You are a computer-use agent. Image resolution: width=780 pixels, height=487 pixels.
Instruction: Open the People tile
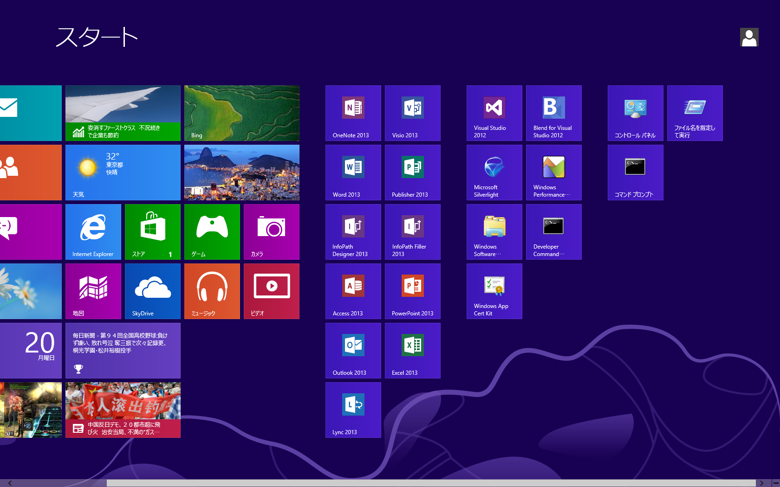tap(31, 173)
